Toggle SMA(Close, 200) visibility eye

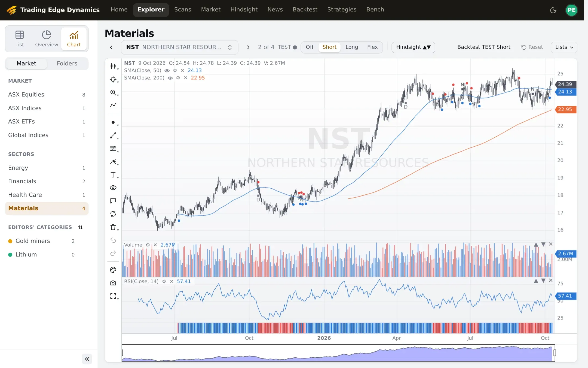point(170,78)
